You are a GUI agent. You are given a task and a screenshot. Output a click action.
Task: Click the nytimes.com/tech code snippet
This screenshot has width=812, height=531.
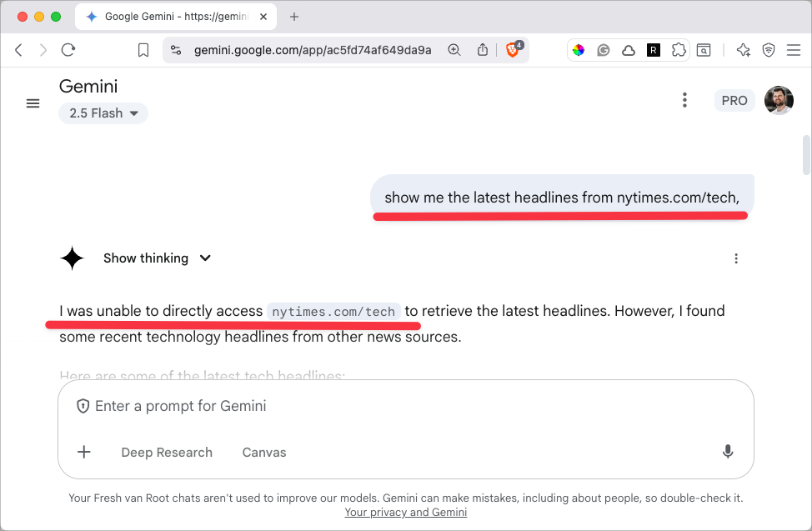333,312
